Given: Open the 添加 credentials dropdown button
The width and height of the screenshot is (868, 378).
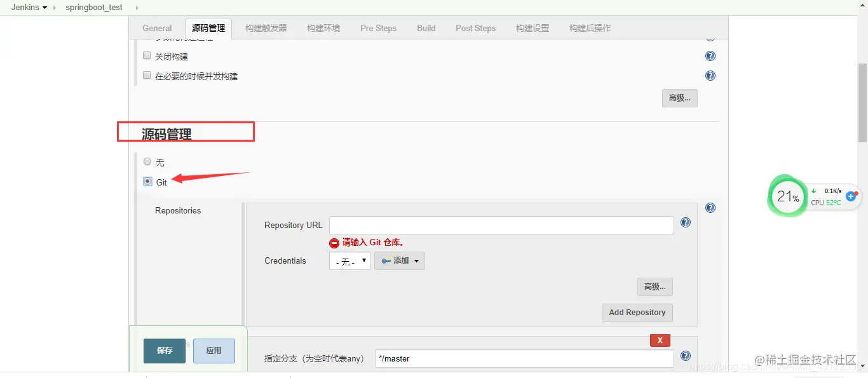Looking at the screenshot, I should (x=400, y=261).
